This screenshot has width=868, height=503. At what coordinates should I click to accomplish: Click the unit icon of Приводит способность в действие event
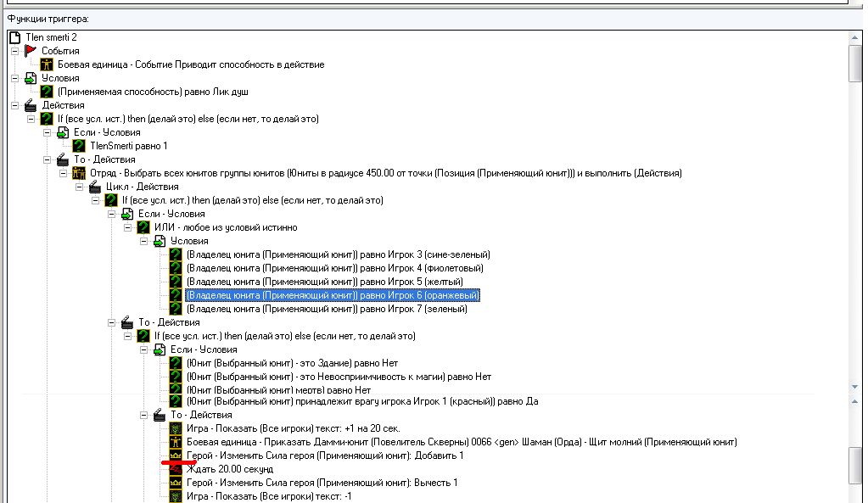coord(47,64)
